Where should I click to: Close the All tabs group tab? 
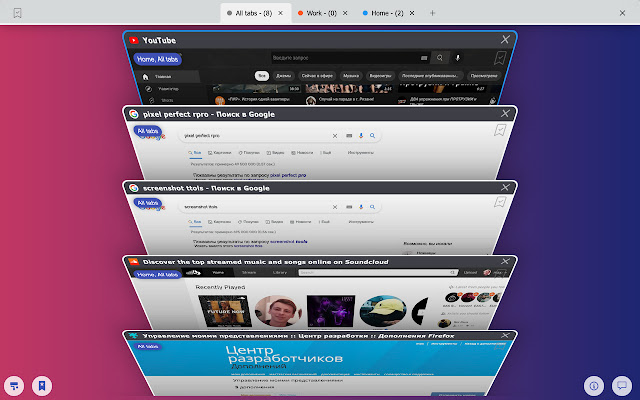pyautogui.click(x=280, y=13)
